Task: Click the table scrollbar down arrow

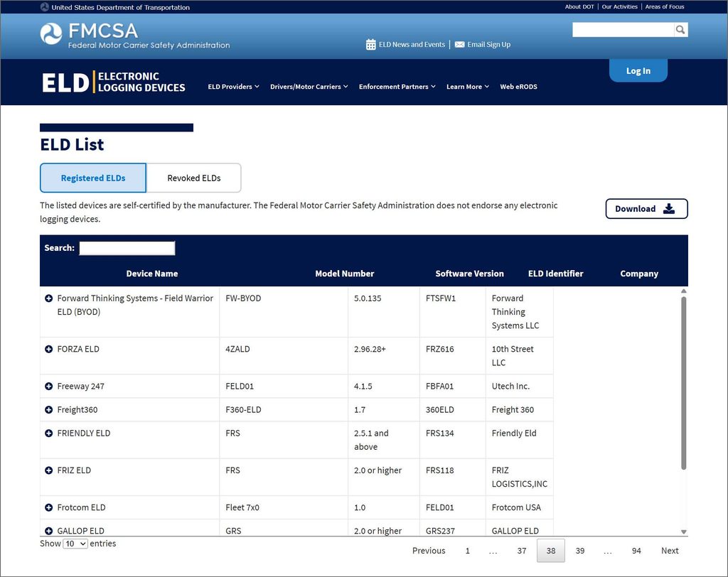Action: tap(683, 532)
